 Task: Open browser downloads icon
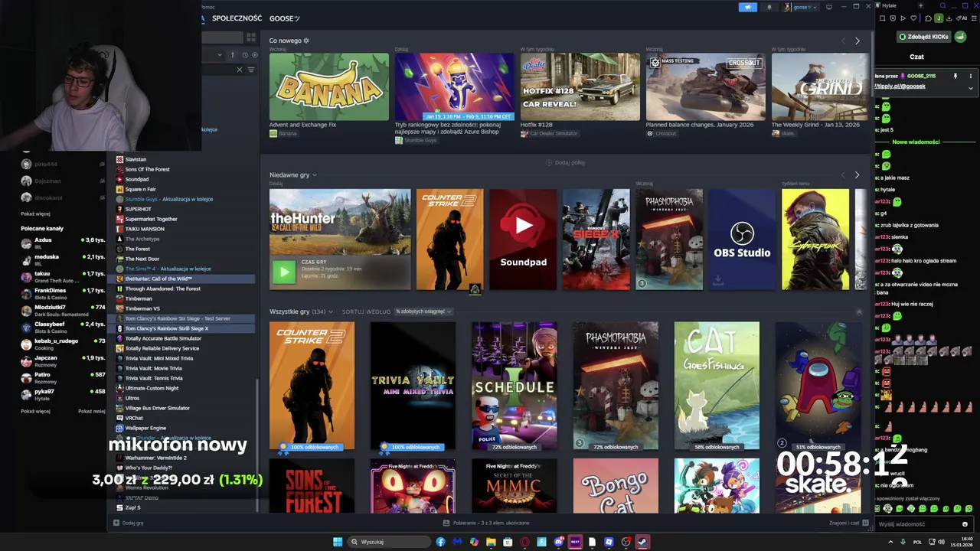(949, 18)
